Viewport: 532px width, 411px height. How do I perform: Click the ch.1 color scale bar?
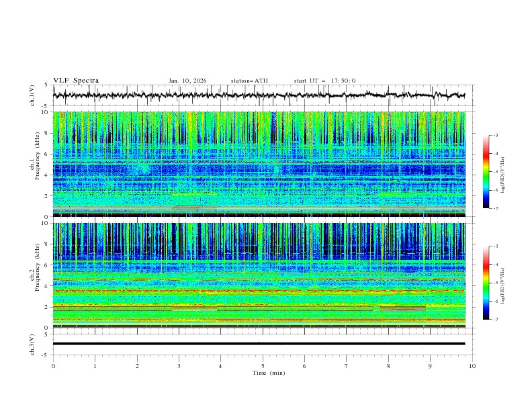click(486, 171)
